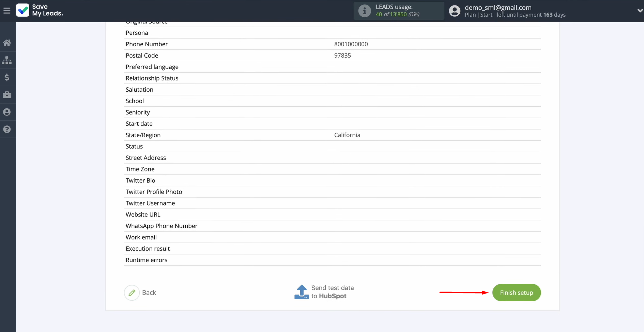Viewport: 644px width, 332px height.
Task: Click the Save My Leads logo
Action: click(x=40, y=10)
